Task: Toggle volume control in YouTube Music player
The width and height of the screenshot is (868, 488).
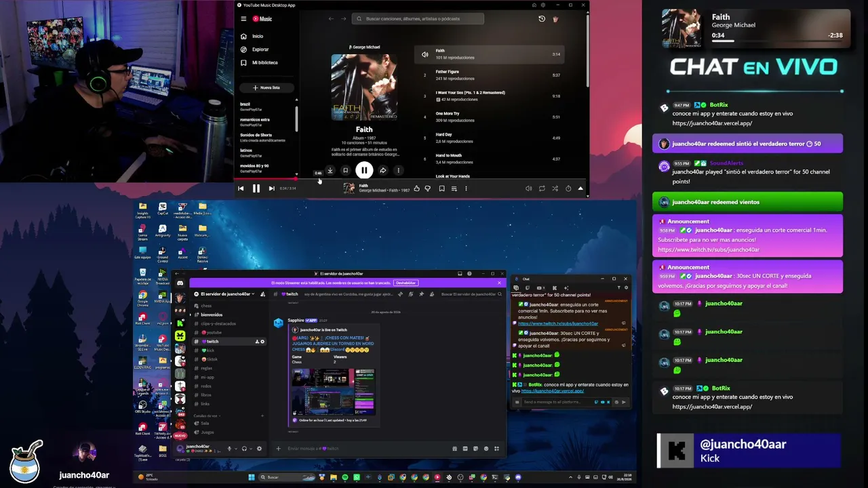Action: (528, 188)
